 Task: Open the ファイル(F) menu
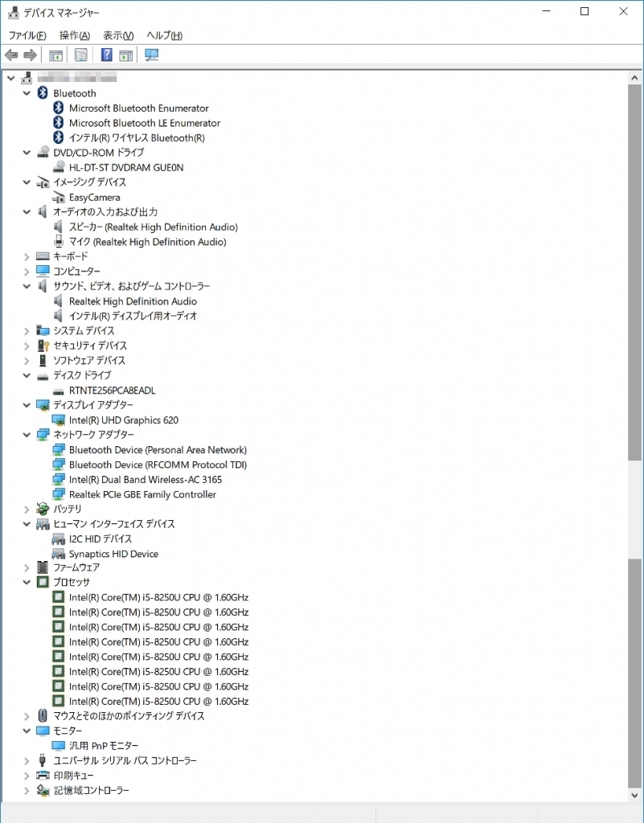pos(27,35)
